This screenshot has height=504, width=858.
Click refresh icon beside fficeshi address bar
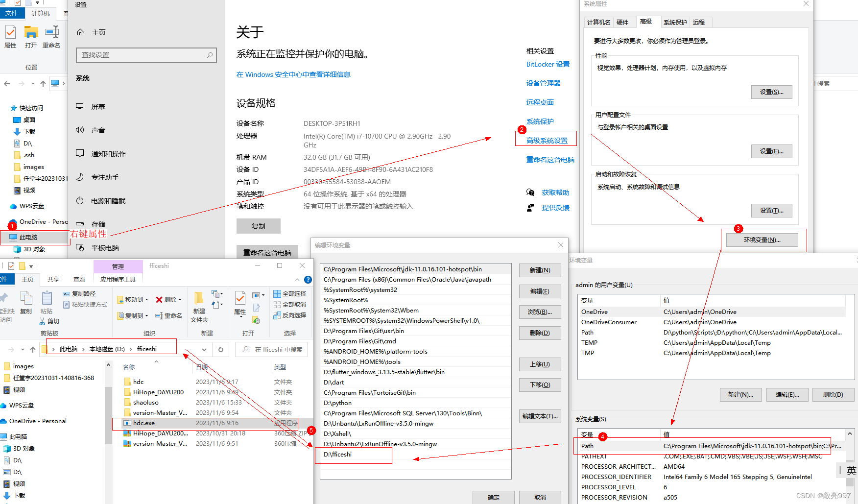pos(221,349)
